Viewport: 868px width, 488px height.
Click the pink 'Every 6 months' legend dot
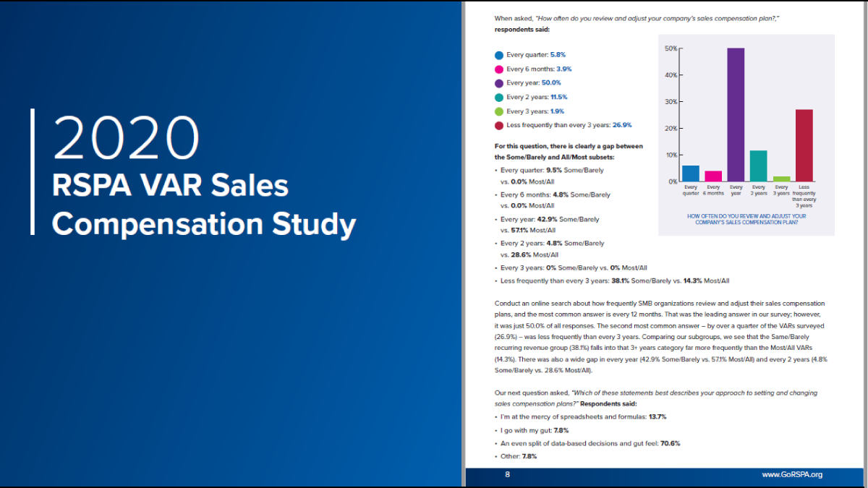point(499,69)
